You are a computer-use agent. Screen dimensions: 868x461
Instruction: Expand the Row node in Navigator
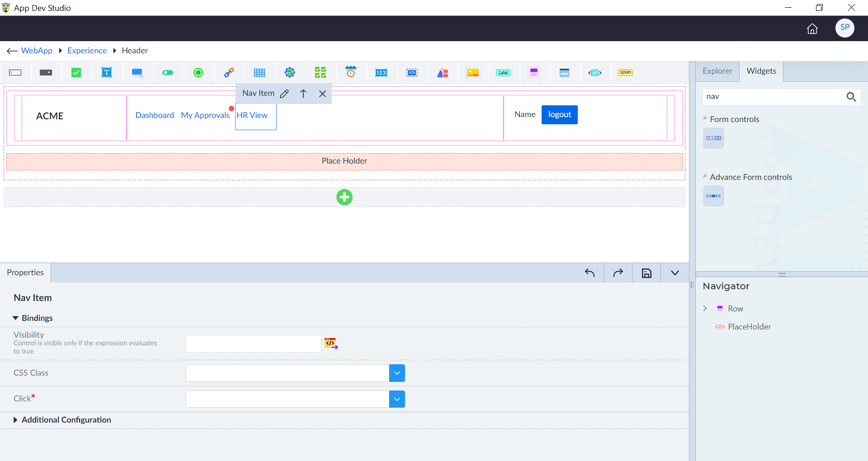point(705,309)
